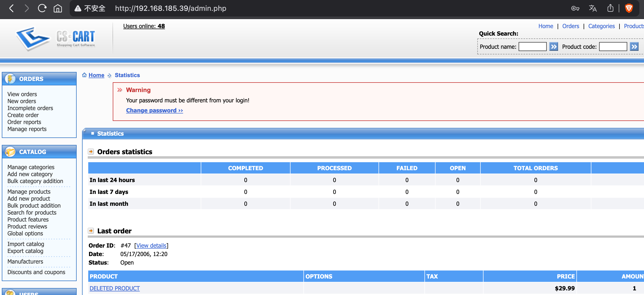The width and height of the screenshot is (644, 295).
Task: Open Categories in the top menu
Action: coord(601,26)
